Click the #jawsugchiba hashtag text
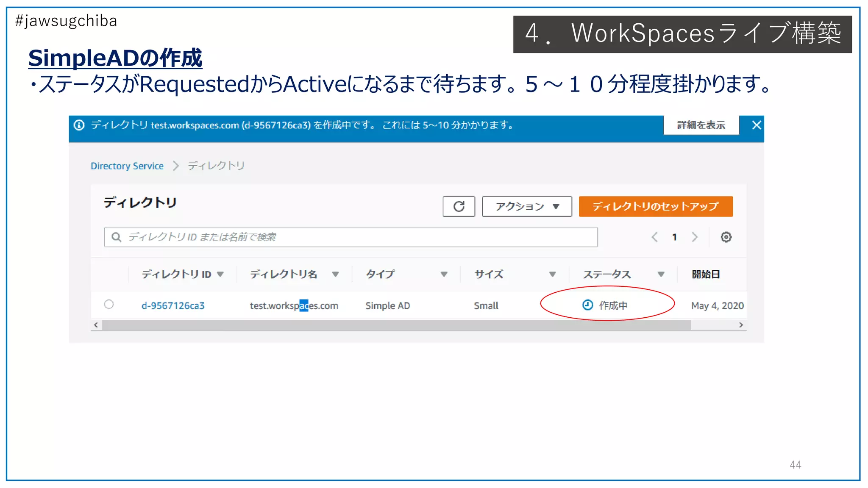 point(66,21)
